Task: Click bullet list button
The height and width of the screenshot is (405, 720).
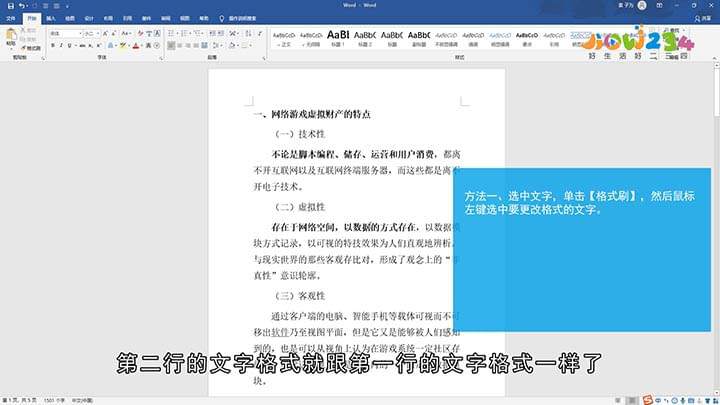Action: point(172,34)
